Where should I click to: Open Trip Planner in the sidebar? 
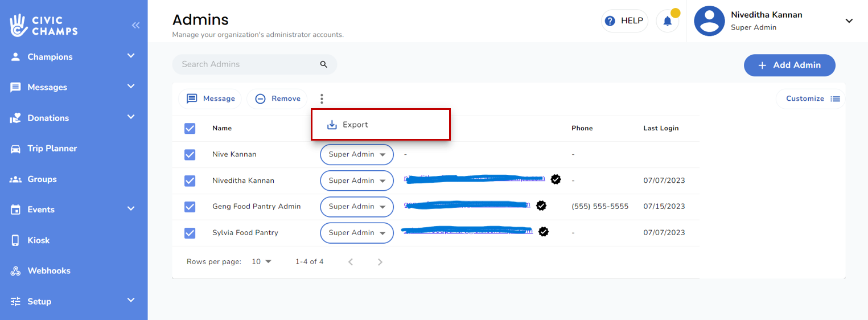tap(52, 149)
